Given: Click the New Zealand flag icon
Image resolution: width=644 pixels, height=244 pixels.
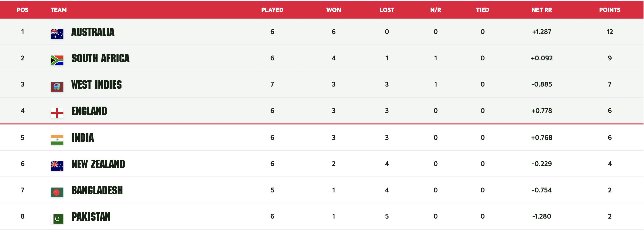Looking at the screenshot, I should click(57, 166).
